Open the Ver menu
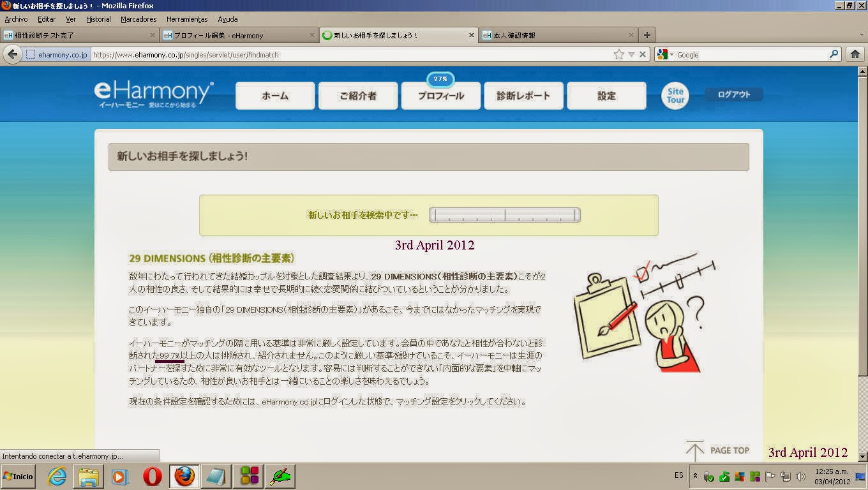The height and width of the screenshot is (490, 868). point(71,19)
